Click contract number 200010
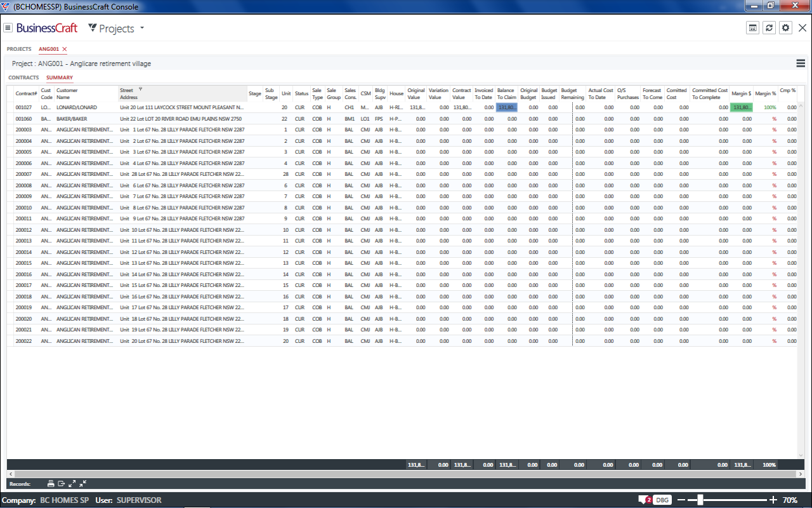Screen dimensions: 812x508 pyautogui.click(x=24, y=208)
